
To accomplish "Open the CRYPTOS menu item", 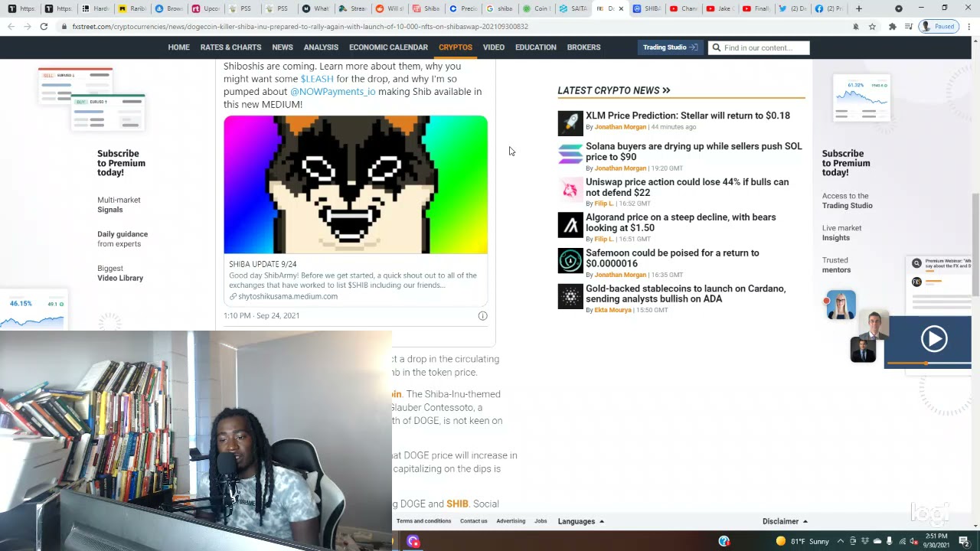I will click(455, 47).
